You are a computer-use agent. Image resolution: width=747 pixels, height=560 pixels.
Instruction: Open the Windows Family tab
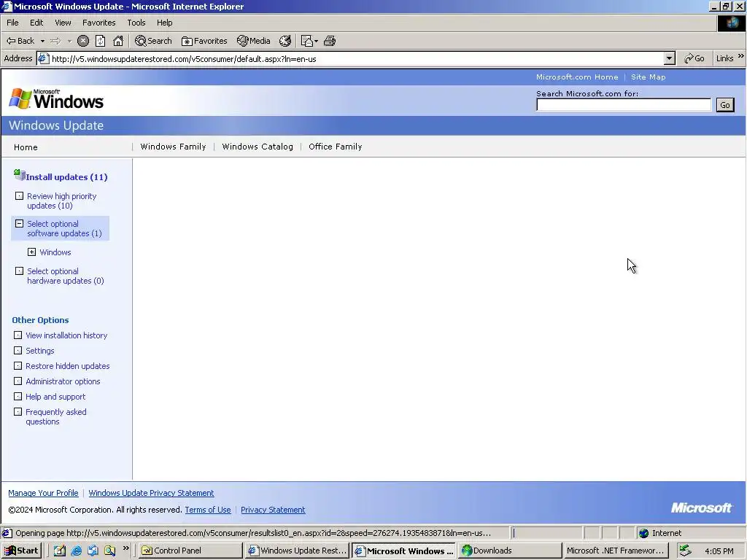point(173,147)
